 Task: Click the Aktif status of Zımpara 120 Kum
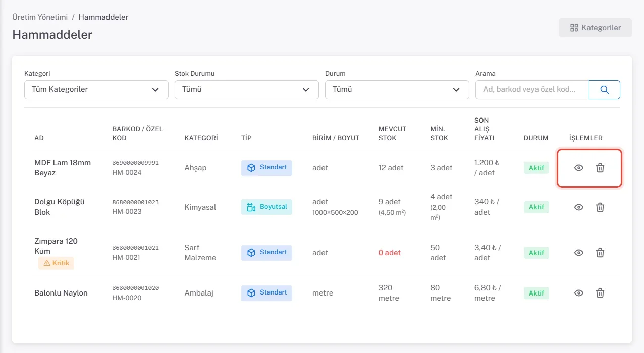536,253
